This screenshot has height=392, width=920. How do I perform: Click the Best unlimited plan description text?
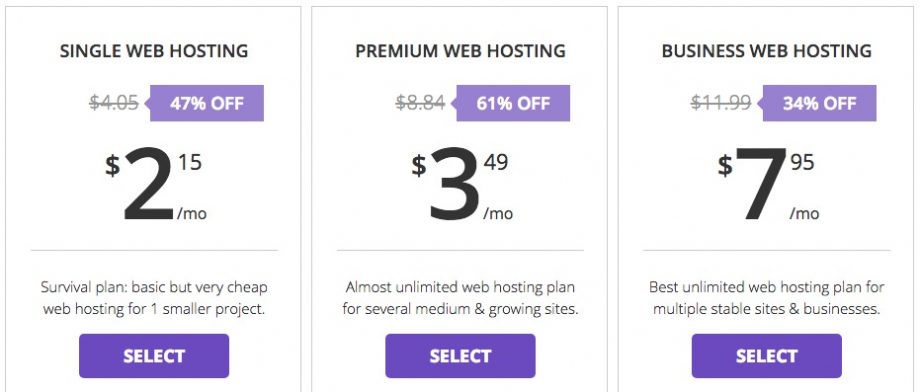tap(766, 298)
